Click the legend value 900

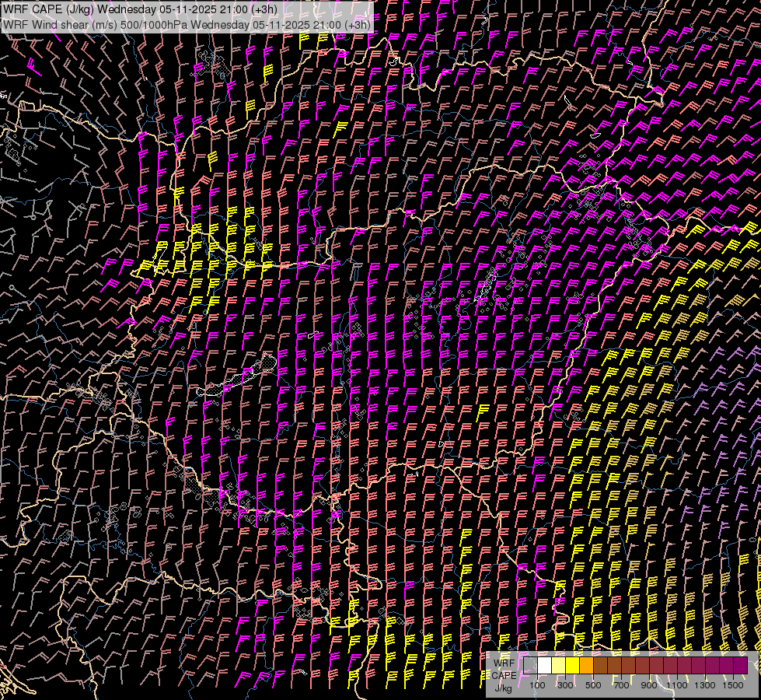pyautogui.click(x=649, y=685)
